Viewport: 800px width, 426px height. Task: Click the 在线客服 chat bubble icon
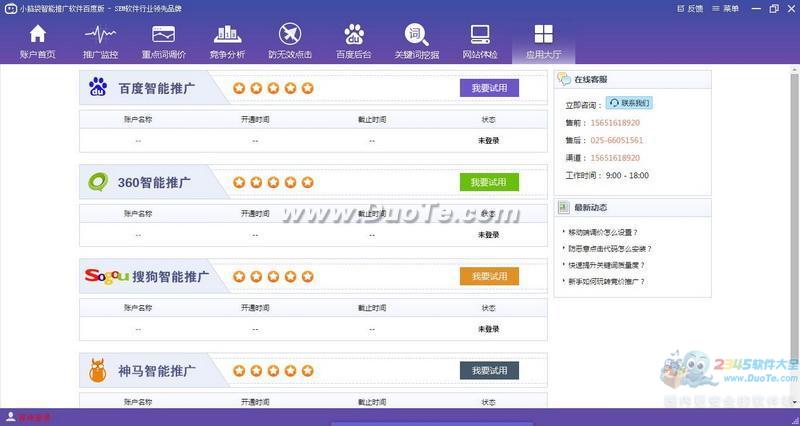(564, 79)
